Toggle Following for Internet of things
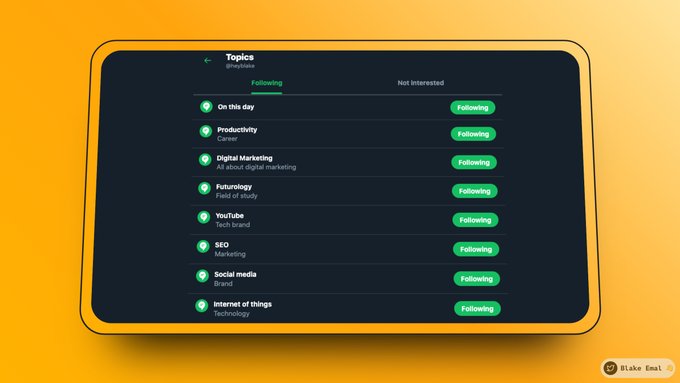The width and height of the screenshot is (680, 383). tap(477, 309)
